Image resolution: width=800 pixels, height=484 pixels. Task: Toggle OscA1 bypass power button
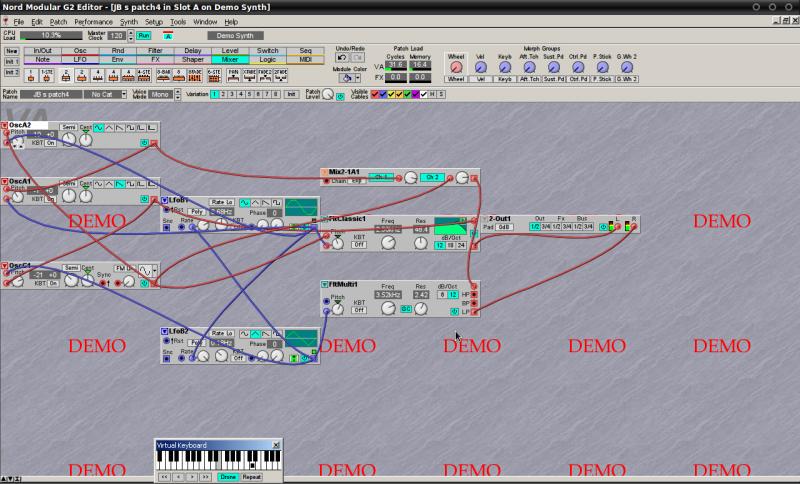144,199
